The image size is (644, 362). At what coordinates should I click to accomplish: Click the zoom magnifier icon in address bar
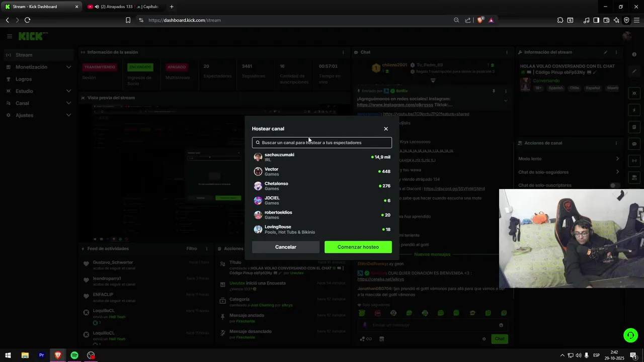point(456,20)
